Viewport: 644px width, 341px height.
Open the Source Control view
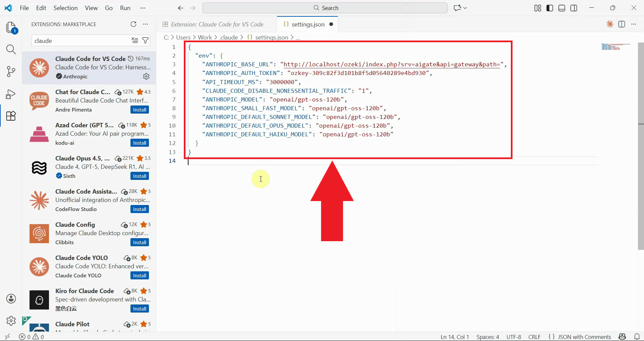click(11, 71)
